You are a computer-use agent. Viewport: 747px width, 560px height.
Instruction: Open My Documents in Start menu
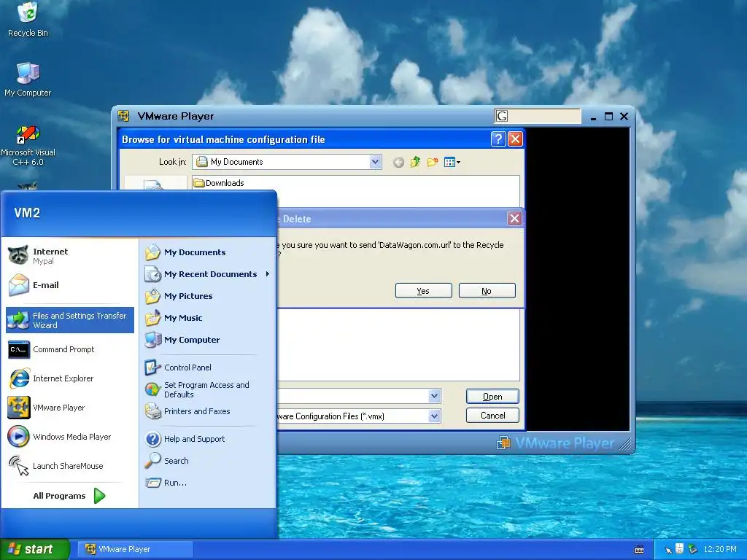[x=207, y=252]
